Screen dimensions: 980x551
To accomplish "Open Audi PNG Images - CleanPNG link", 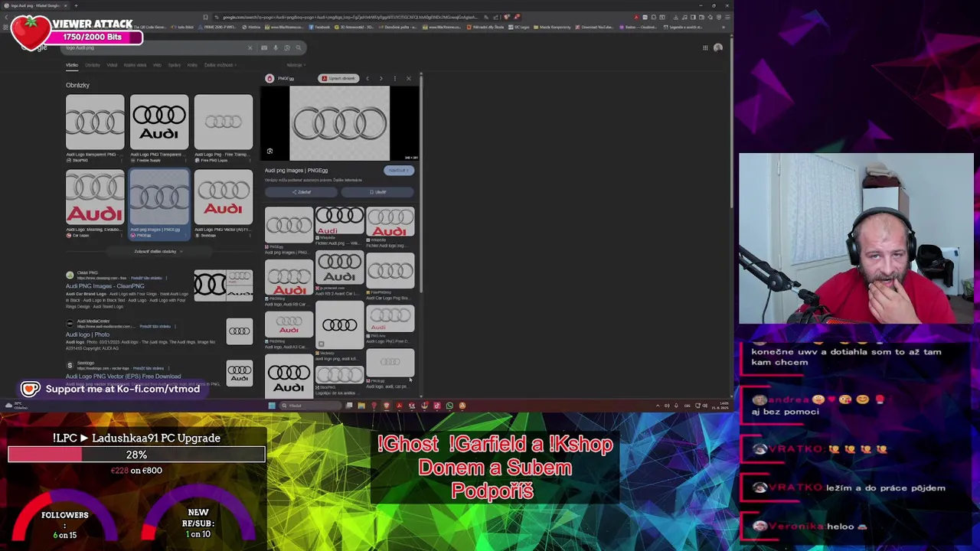I will [105, 286].
